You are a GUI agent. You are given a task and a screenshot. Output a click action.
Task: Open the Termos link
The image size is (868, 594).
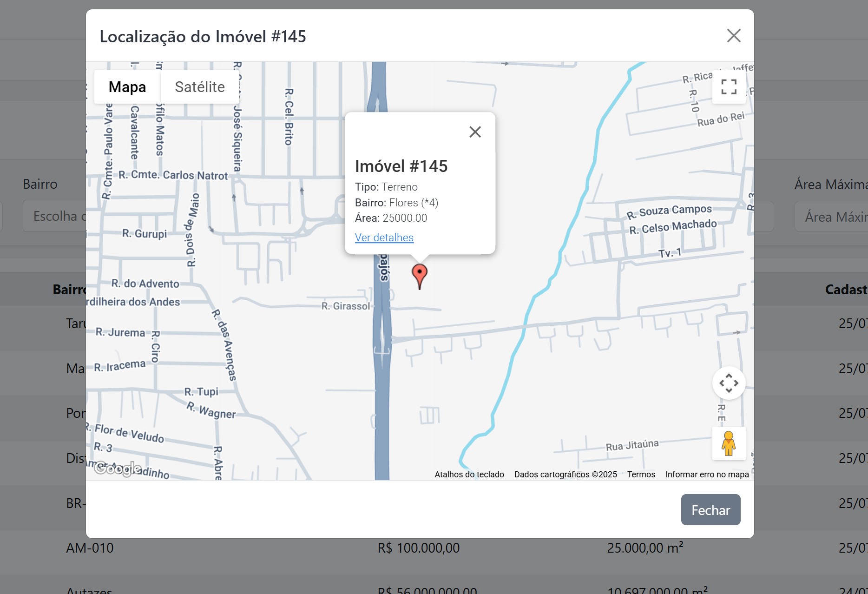tap(641, 475)
